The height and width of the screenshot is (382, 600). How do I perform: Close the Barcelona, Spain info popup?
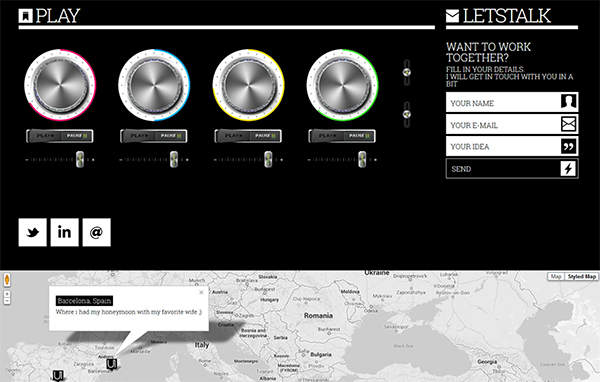tap(201, 292)
